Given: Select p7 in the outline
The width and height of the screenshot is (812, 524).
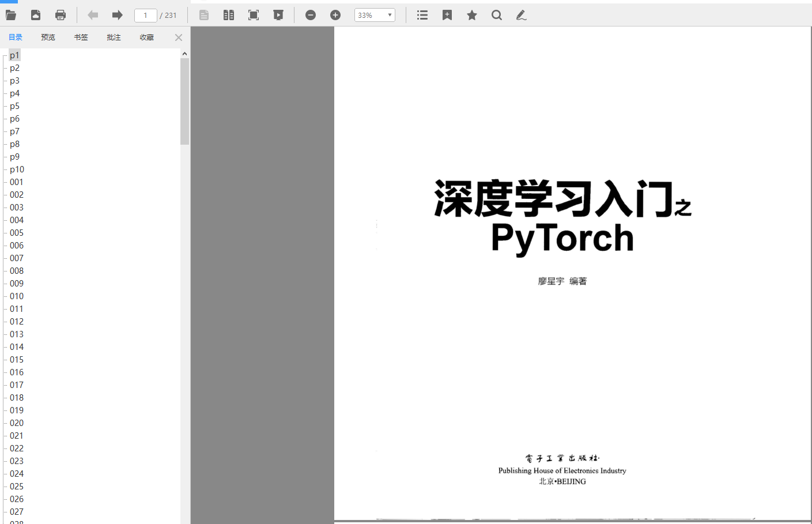Looking at the screenshot, I should coord(14,131).
